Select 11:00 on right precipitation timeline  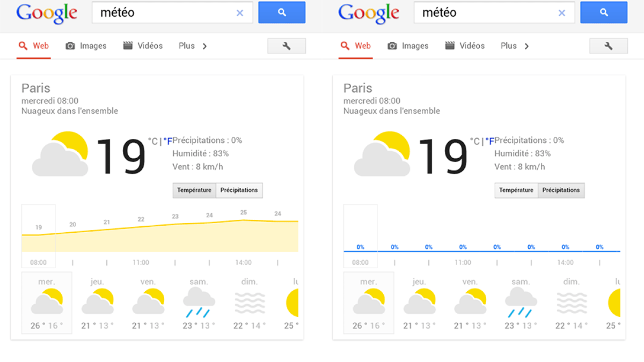463,263
